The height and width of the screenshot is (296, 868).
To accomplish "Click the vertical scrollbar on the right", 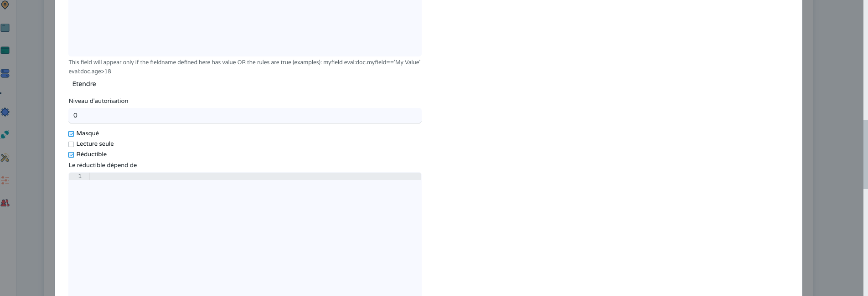I will click(x=865, y=154).
